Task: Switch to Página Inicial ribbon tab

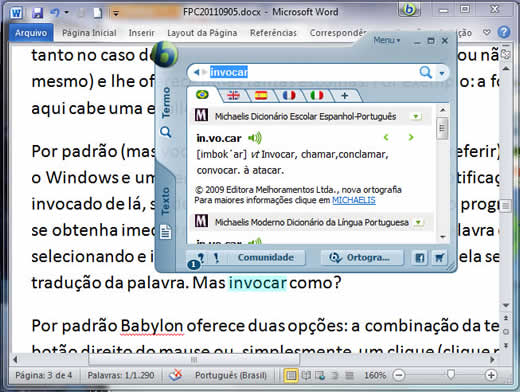Action: tap(89, 33)
